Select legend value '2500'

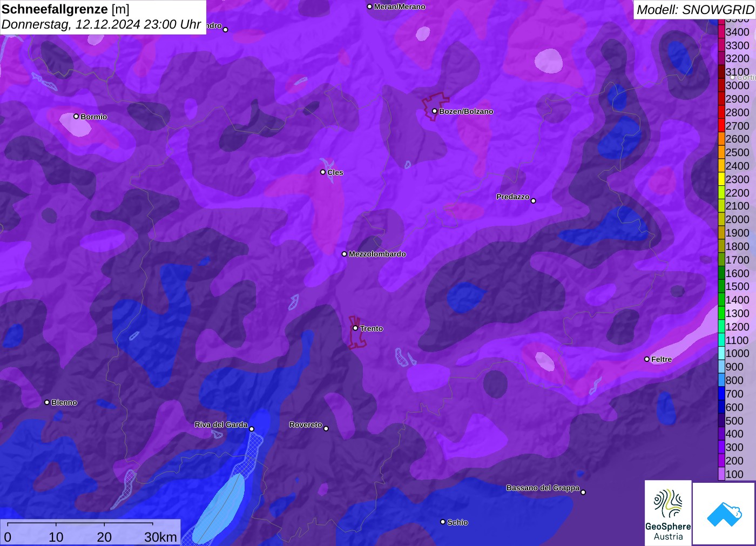click(x=737, y=152)
